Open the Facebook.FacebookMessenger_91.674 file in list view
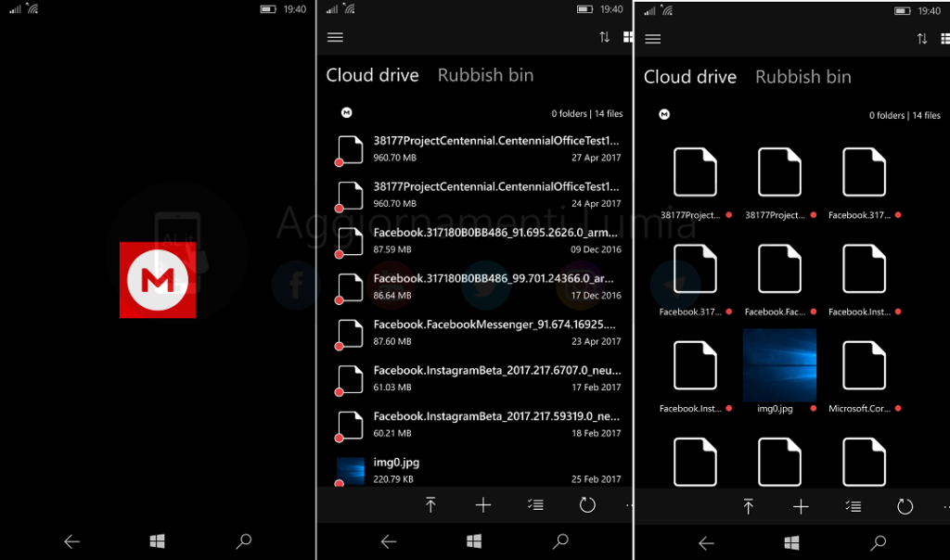950x560 pixels. click(479, 333)
